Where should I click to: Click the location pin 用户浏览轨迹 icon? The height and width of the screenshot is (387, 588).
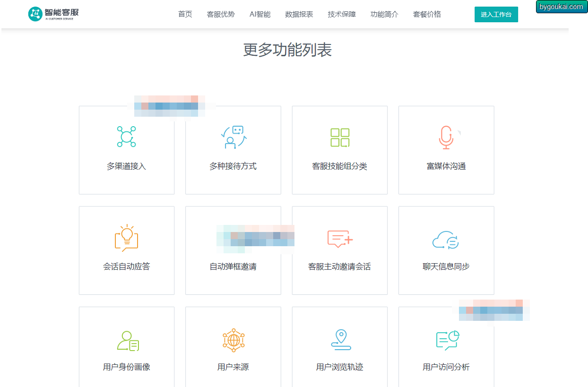(340, 340)
